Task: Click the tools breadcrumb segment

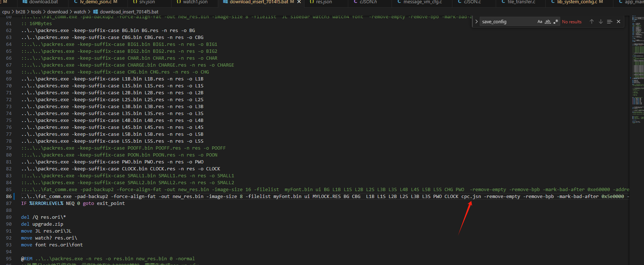Action: point(36,12)
